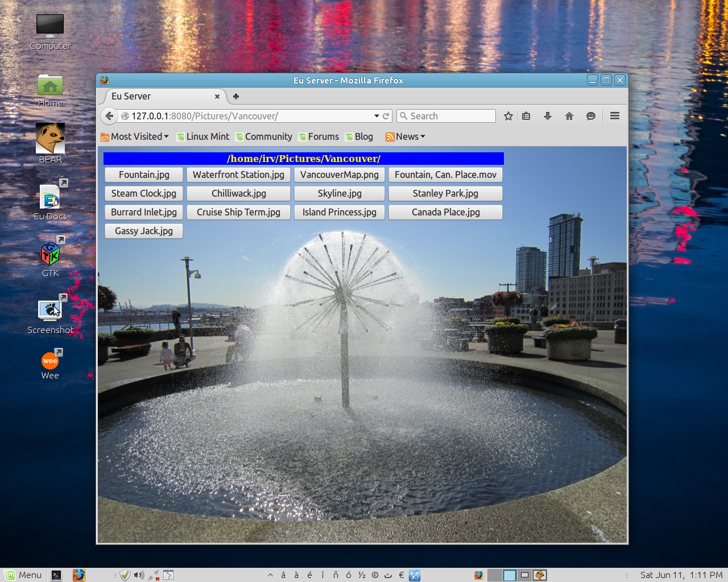Open the Mint Menu on the taskbar
The image size is (728, 582).
[x=23, y=575]
